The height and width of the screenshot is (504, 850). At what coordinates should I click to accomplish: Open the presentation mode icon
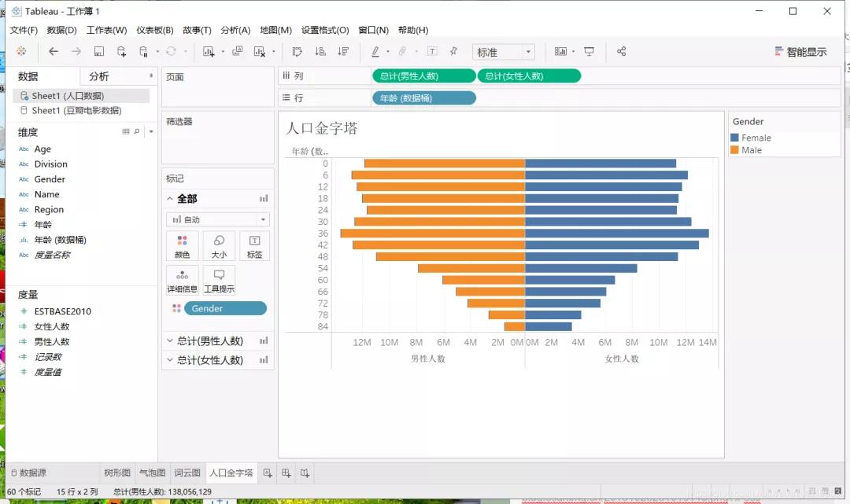(589, 51)
